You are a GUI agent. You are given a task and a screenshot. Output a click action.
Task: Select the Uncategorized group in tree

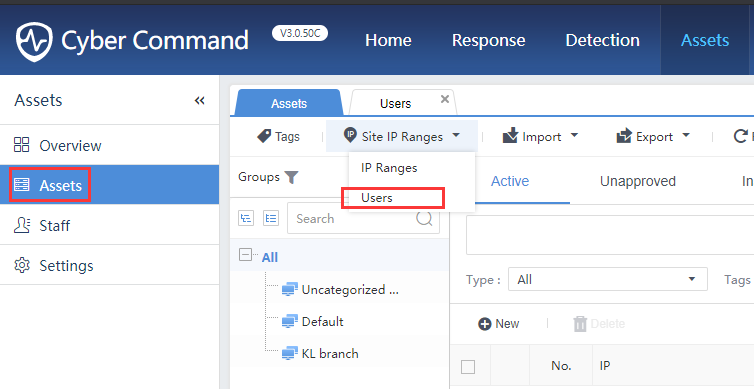(350, 289)
